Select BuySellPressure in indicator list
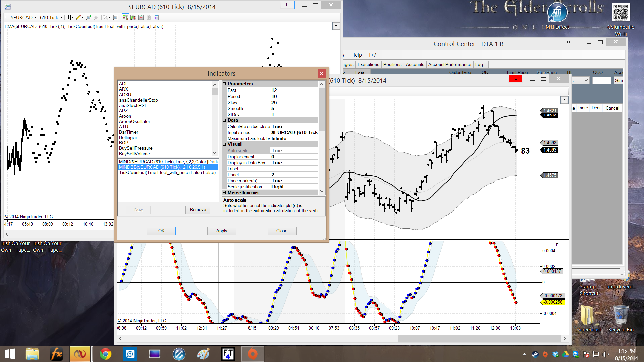Image resolution: width=644 pixels, height=362 pixels. (x=136, y=148)
